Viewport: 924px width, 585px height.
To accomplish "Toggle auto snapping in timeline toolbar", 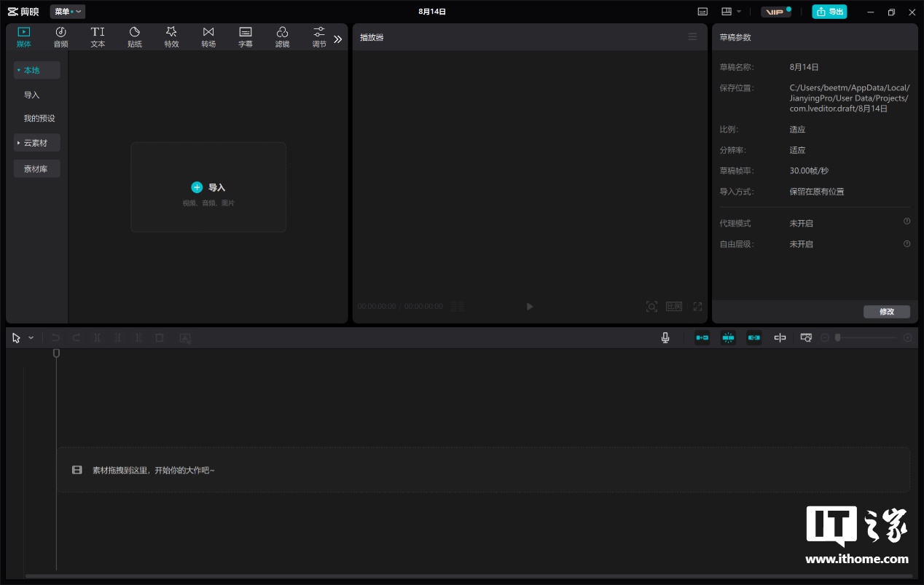I will [728, 338].
